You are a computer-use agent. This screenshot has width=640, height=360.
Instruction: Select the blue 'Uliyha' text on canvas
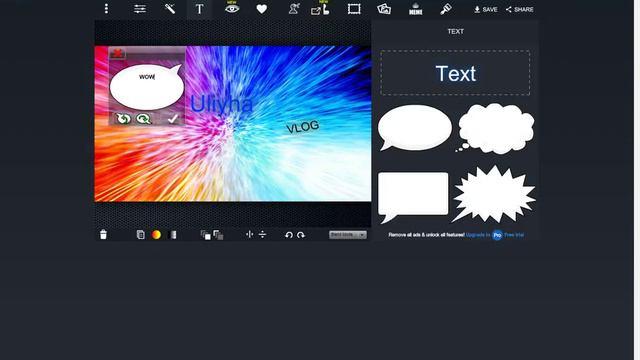[221, 104]
